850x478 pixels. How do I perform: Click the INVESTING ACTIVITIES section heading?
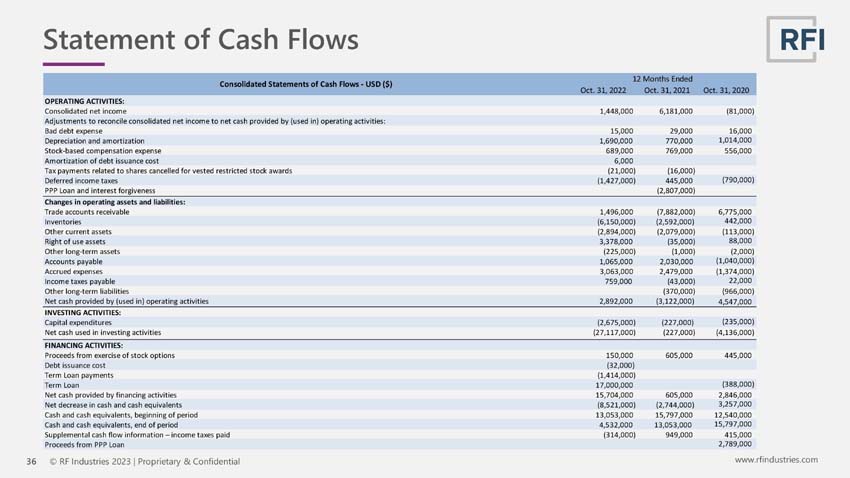tap(83, 313)
